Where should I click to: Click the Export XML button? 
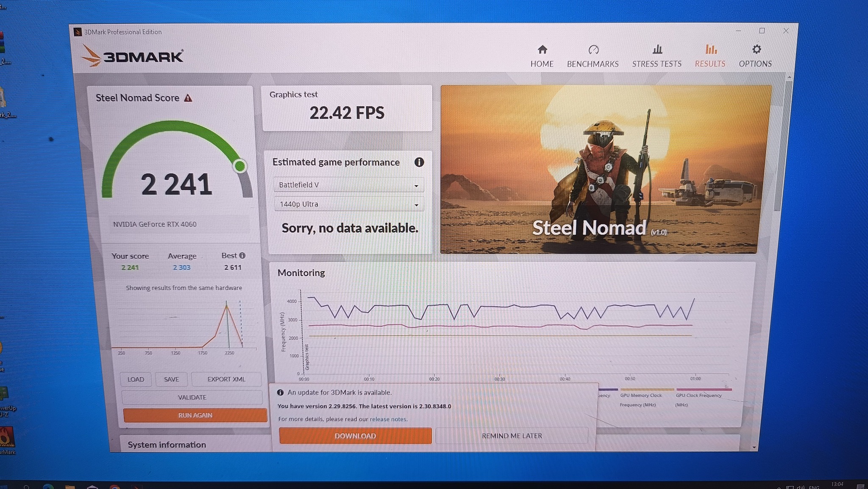tap(226, 379)
